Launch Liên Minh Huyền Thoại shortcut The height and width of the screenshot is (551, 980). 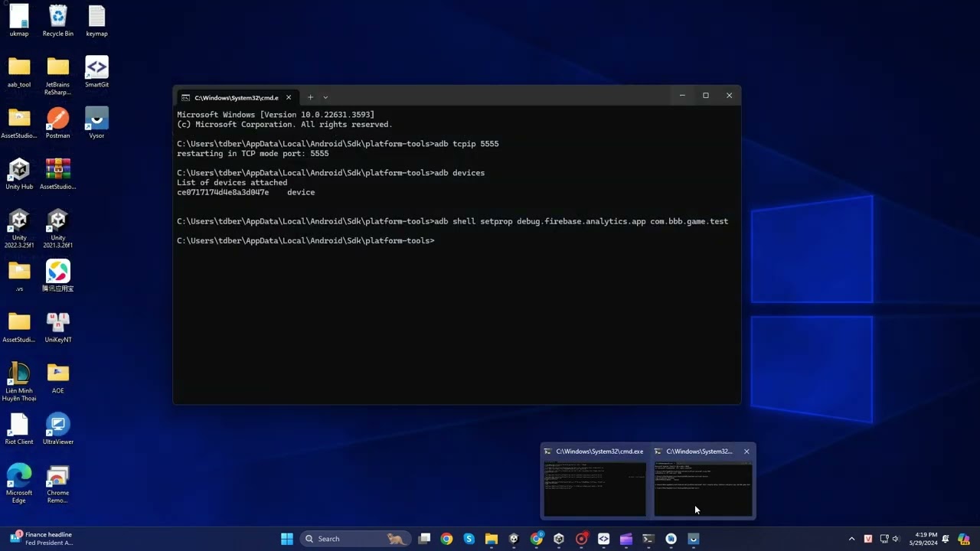[19, 381]
